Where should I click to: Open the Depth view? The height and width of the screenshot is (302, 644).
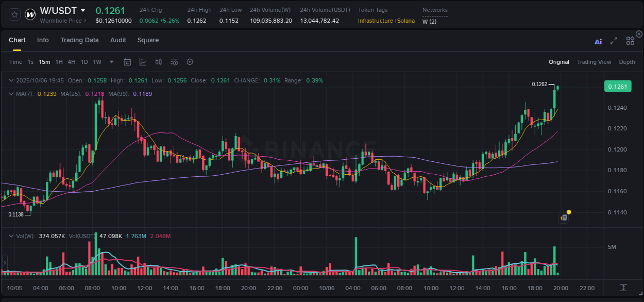(x=626, y=61)
